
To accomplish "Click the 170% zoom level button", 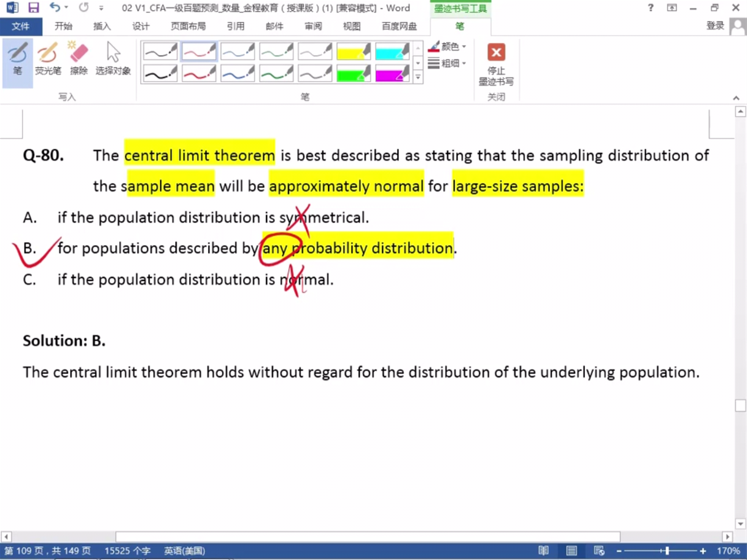I will 728,551.
